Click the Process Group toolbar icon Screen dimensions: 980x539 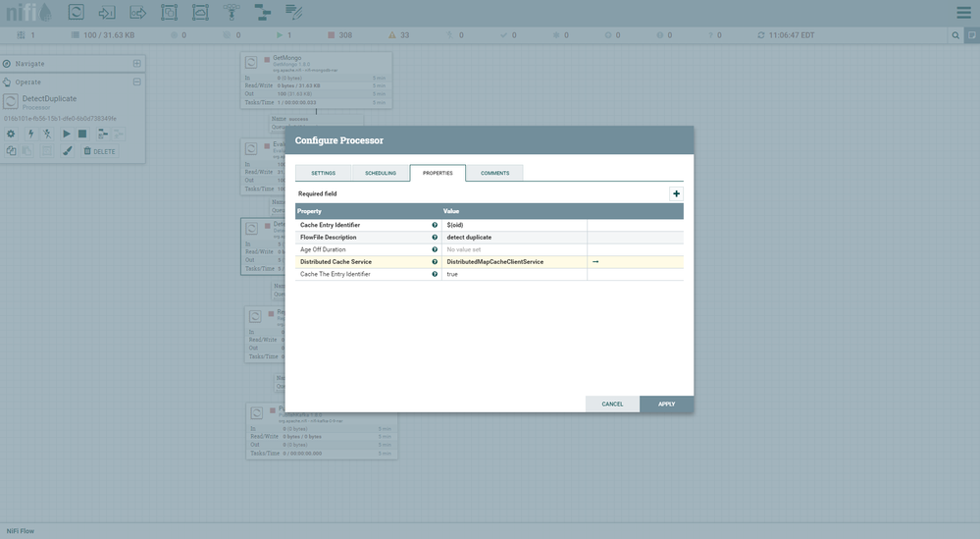point(169,13)
